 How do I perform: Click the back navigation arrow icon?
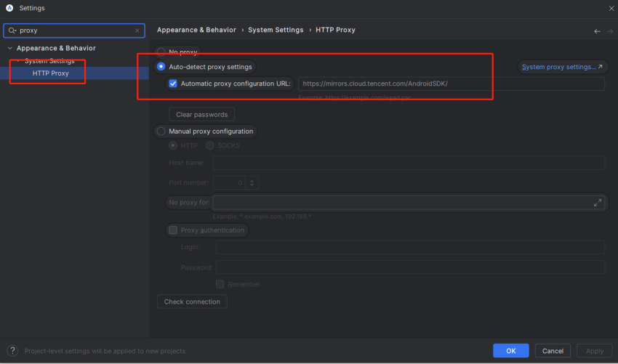597,31
